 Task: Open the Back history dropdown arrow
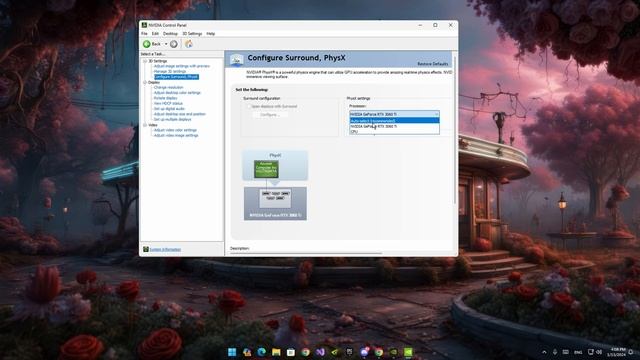click(166, 44)
